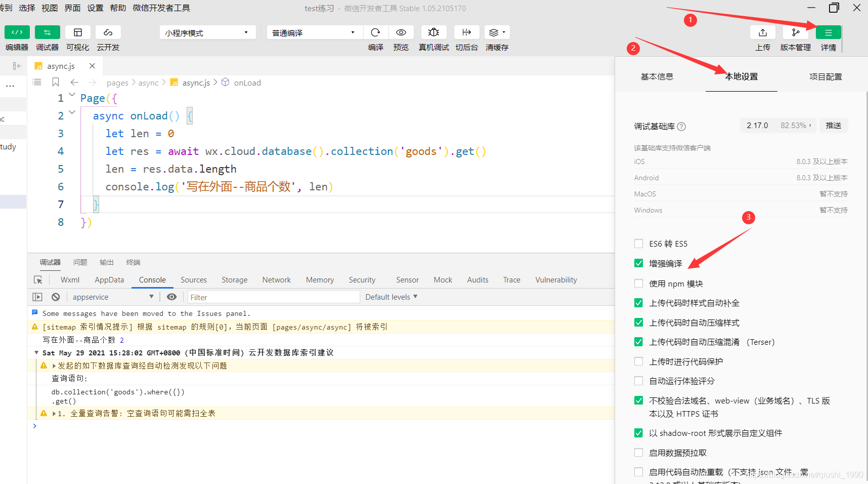Click the preview eye icon
Screen dimensions: 868x484
tap(401, 32)
